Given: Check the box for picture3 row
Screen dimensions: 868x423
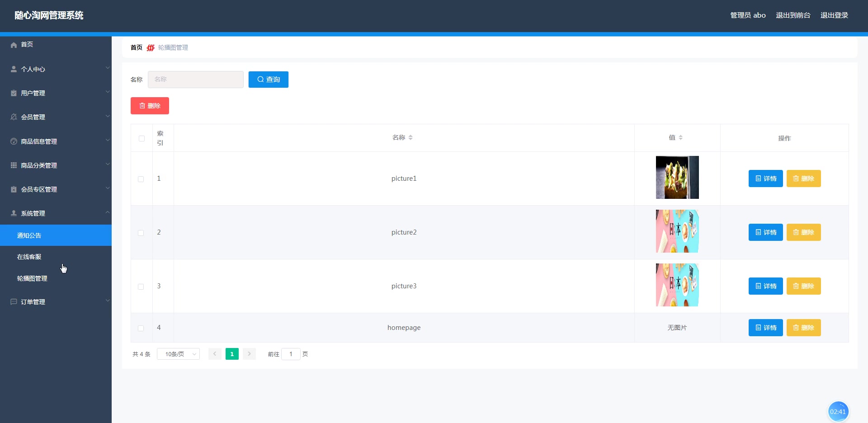Looking at the screenshot, I should click(141, 287).
